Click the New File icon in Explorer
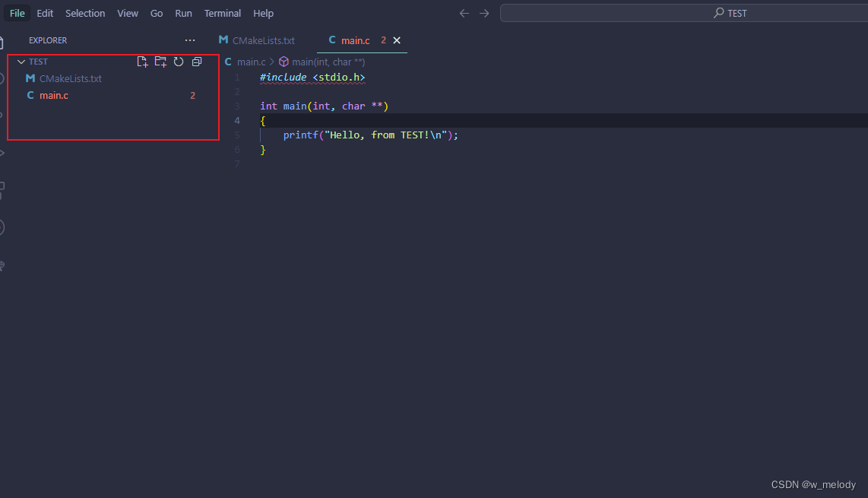Image resolution: width=868 pixels, height=498 pixels. 142,62
